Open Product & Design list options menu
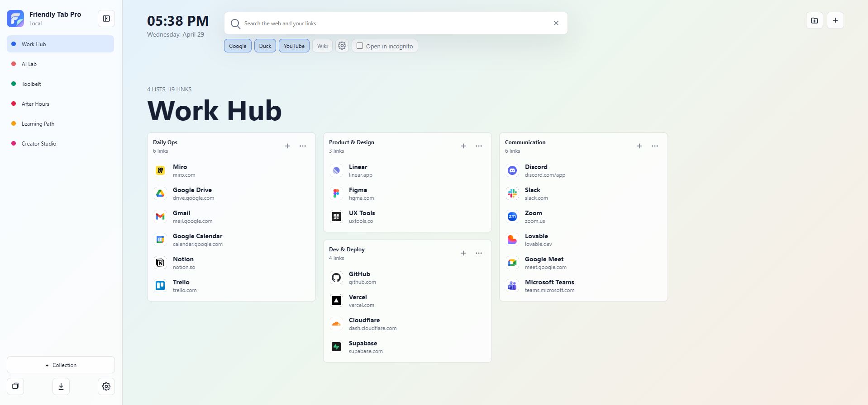Screen dimensions: 868x405 [479, 146]
